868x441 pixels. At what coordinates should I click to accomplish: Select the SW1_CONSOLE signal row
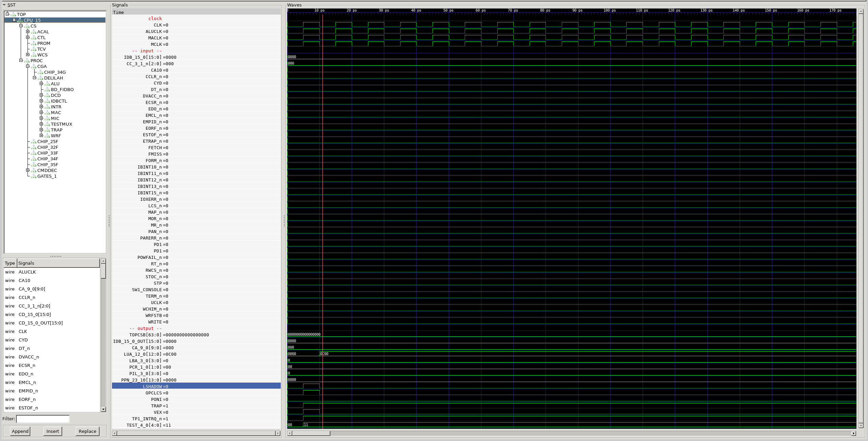(196, 289)
